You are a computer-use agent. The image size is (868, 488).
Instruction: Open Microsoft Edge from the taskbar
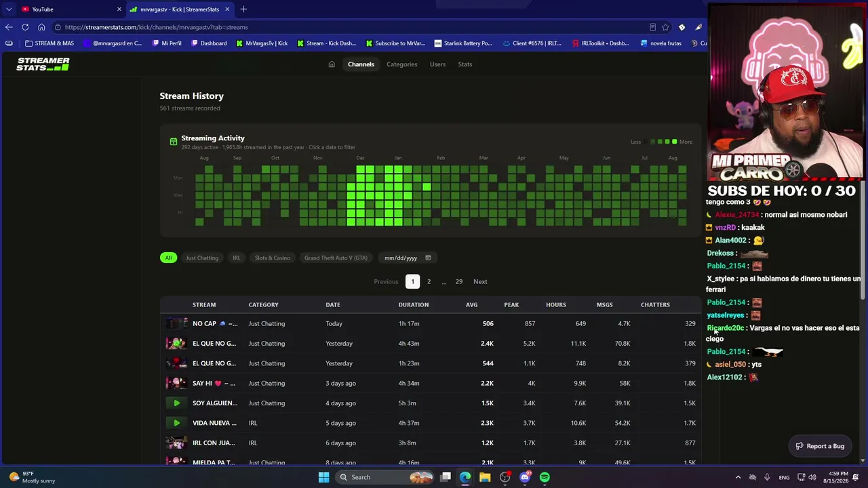tap(465, 477)
